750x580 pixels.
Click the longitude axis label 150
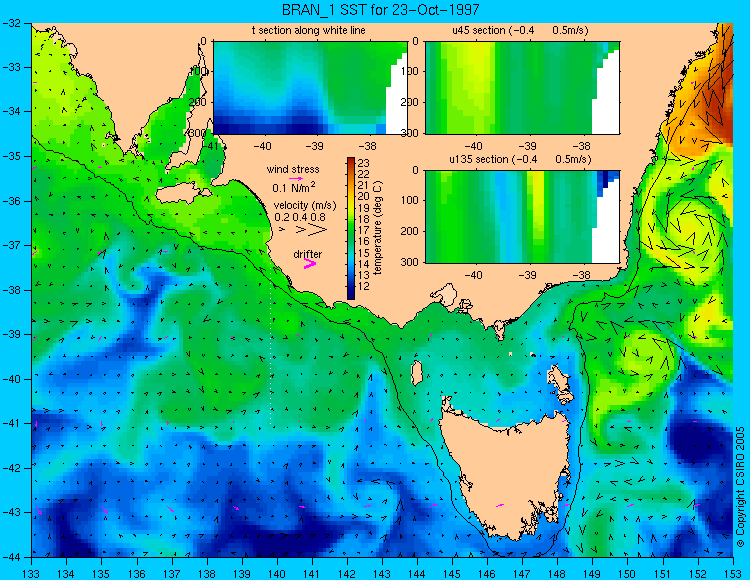point(627,573)
